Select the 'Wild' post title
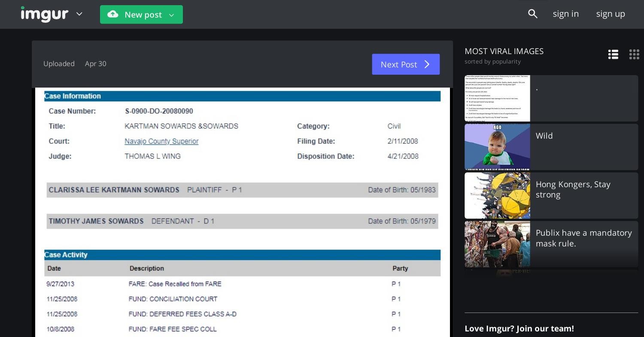Viewport: 644px width, 337px height. click(544, 136)
